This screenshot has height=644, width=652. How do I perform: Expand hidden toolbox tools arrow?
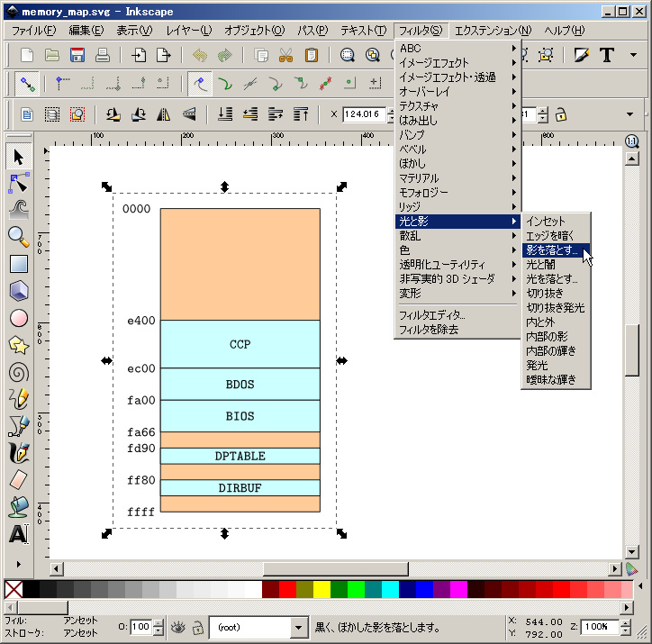pos(18,564)
